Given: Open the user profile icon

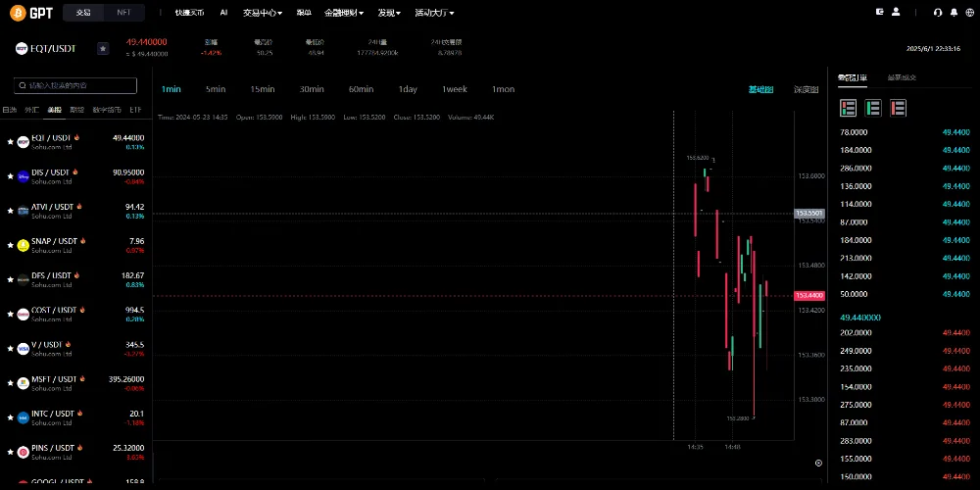Looking at the screenshot, I should [x=895, y=12].
